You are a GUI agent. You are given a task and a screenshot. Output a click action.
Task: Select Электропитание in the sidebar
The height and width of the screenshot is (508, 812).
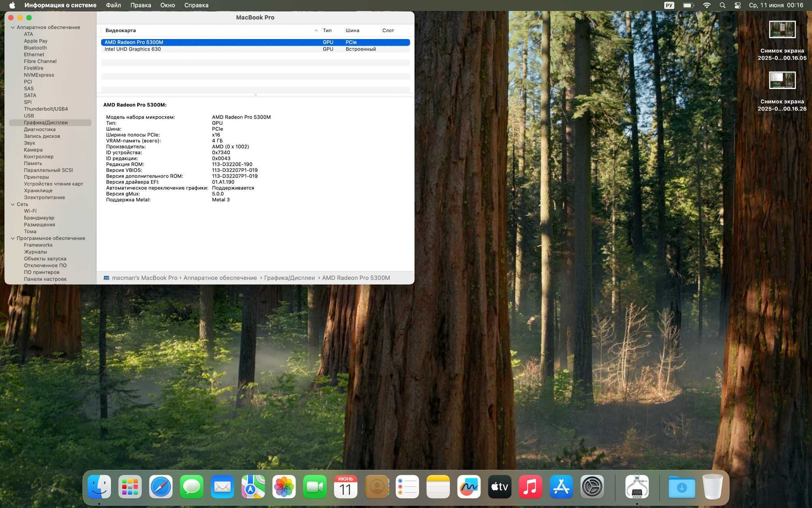point(44,198)
